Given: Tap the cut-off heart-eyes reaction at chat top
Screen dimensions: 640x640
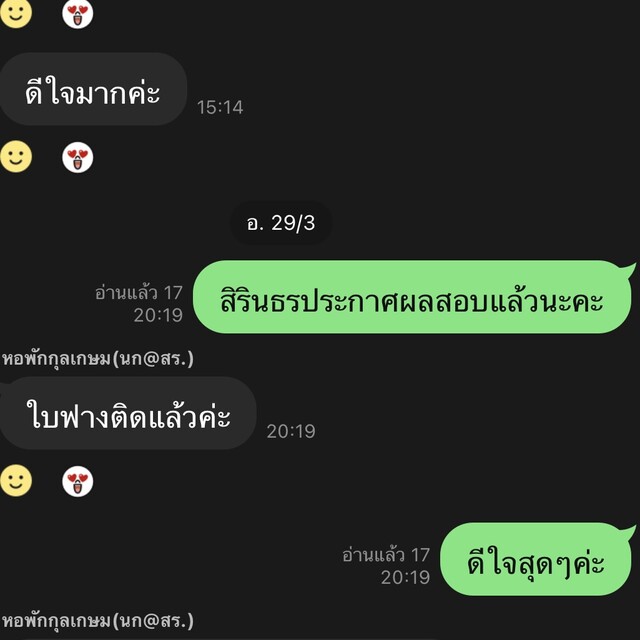Looking at the screenshot, I should (x=78, y=13).
